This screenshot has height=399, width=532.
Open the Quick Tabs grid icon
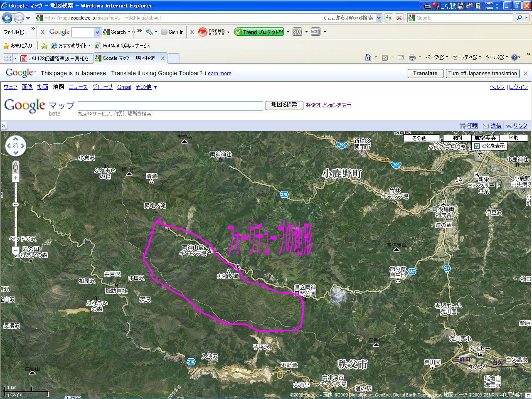pos(7,58)
